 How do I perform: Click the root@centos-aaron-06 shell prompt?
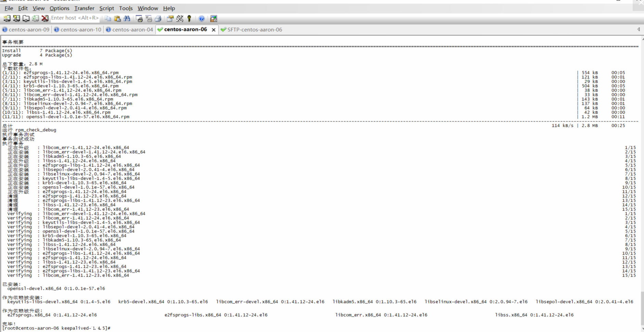[x=56, y=328]
